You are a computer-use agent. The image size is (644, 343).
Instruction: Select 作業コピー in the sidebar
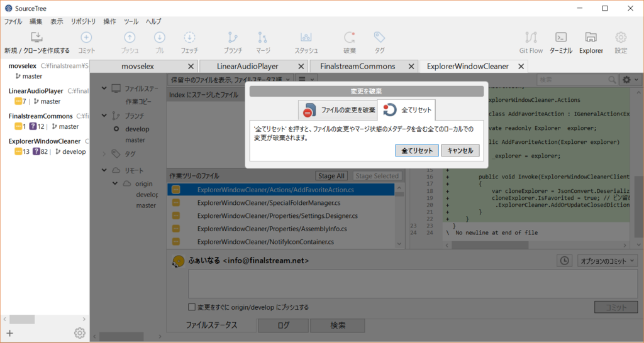click(x=138, y=101)
